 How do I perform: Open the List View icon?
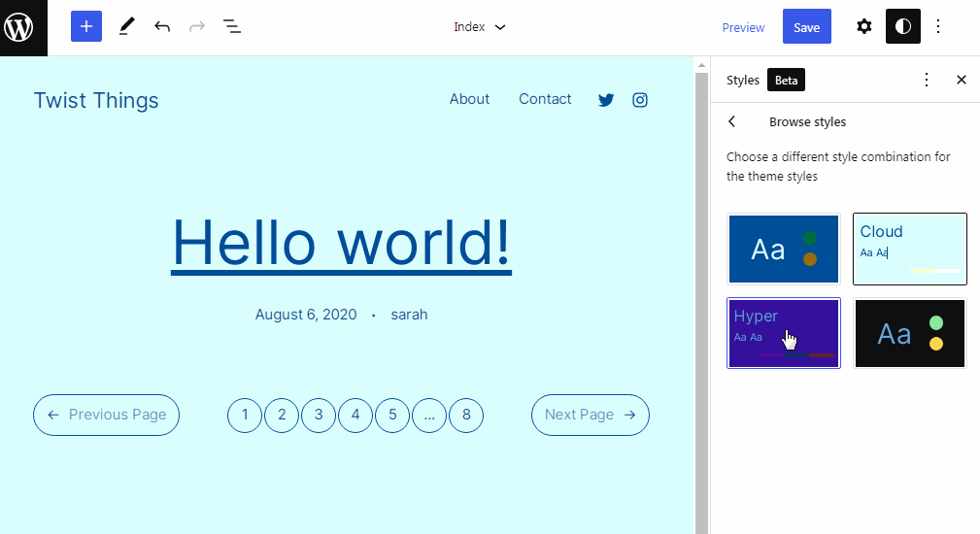232,27
